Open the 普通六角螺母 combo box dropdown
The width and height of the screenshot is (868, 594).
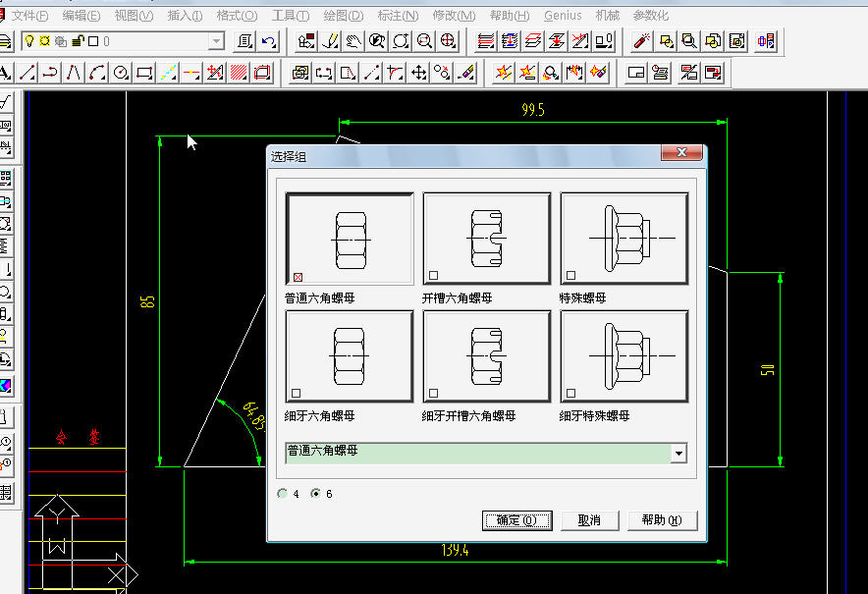pyautogui.click(x=678, y=454)
